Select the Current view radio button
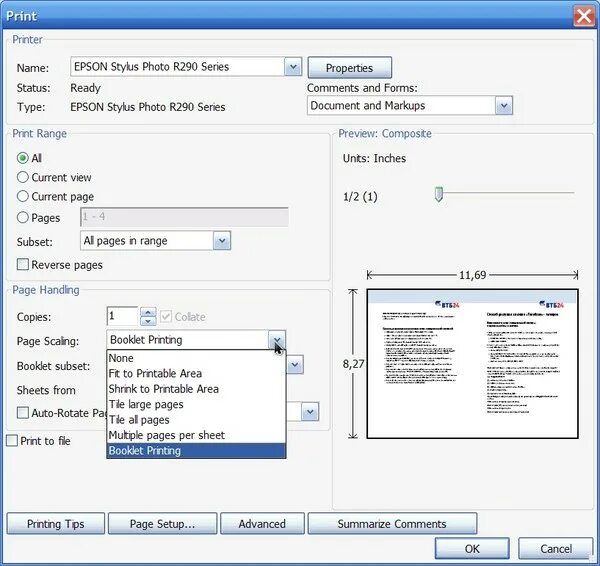 tap(23, 177)
